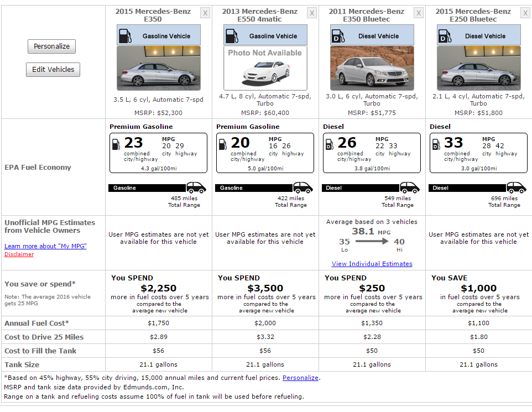Screen dimensions: 532x412
Task: Close the 2011 E350 Bluetec column
Action: click(x=419, y=13)
